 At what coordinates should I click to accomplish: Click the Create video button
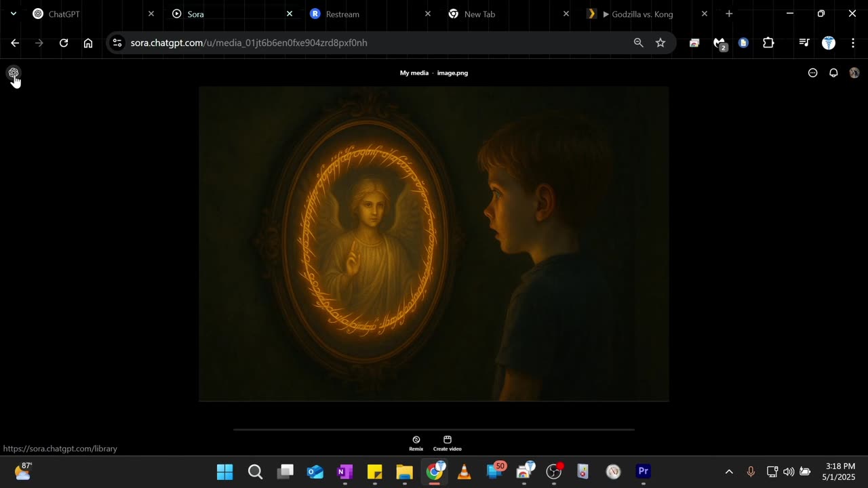(448, 443)
